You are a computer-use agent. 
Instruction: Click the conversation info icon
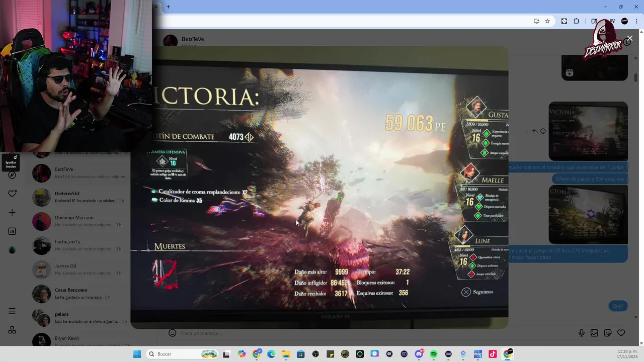tap(627, 42)
